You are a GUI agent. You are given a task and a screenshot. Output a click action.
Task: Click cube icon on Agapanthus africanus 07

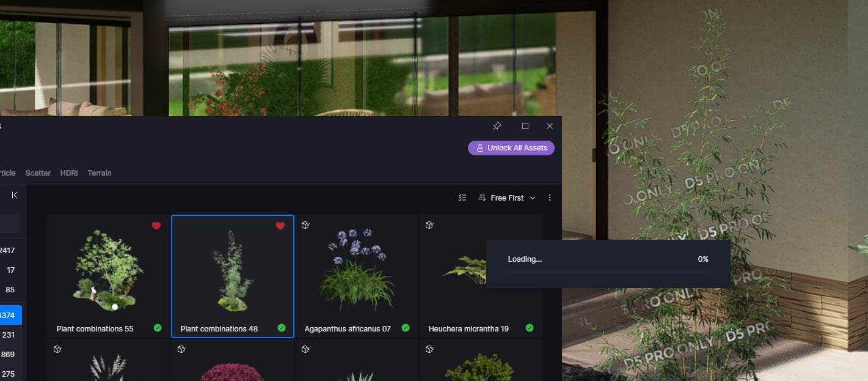(x=305, y=225)
